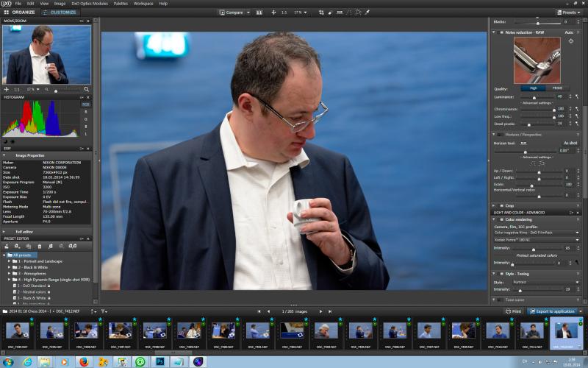This screenshot has height=368, width=588.
Task: Click the noise preview position target icon
Action: tap(571, 41)
